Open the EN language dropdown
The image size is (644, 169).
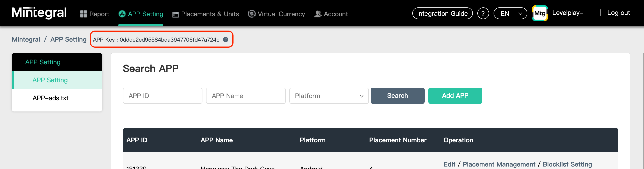coord(510,13)
